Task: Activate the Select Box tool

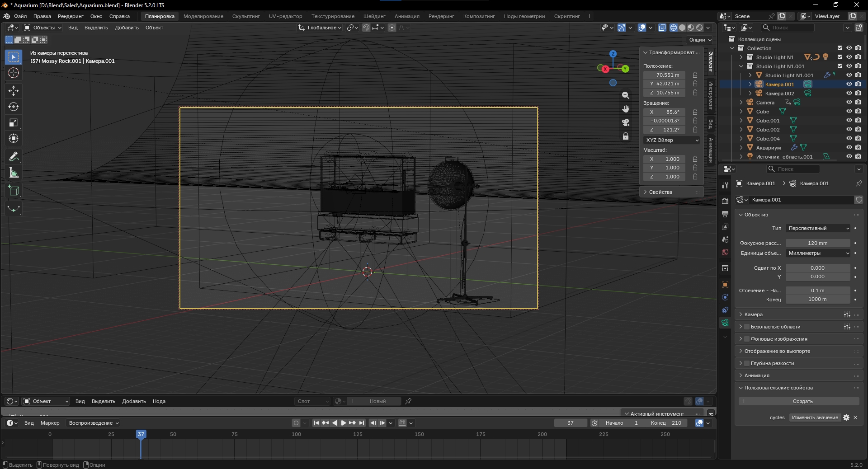Action: (14, 57)
